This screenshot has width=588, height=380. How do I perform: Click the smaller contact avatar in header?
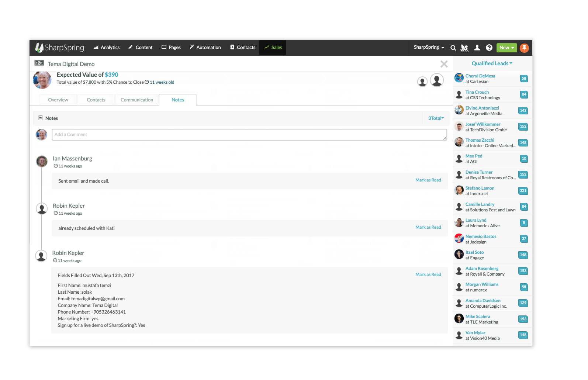422,82
